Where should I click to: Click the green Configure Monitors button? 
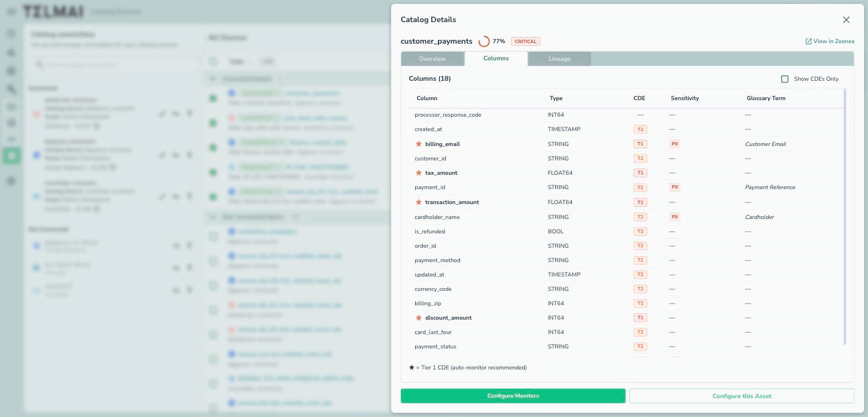513,396
